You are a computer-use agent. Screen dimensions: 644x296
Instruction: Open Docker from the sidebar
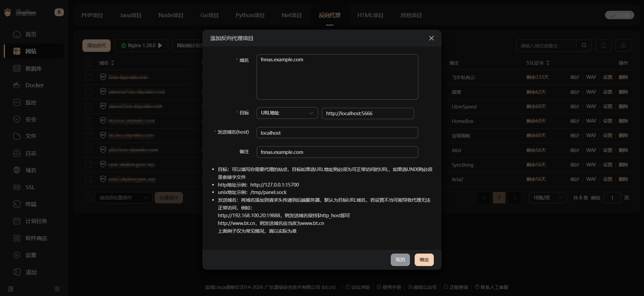click(34, 85)
